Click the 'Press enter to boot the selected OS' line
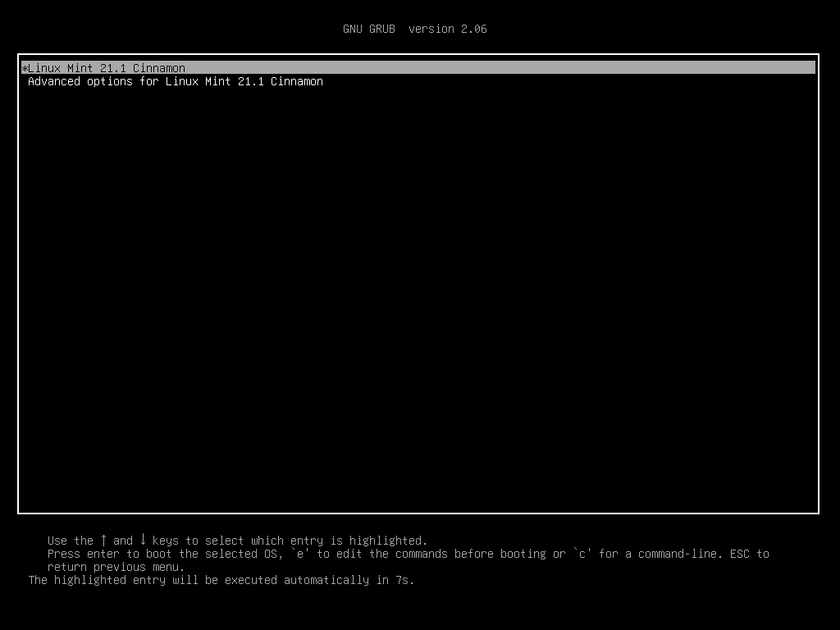The image size is (840, 630). point(409,554)
